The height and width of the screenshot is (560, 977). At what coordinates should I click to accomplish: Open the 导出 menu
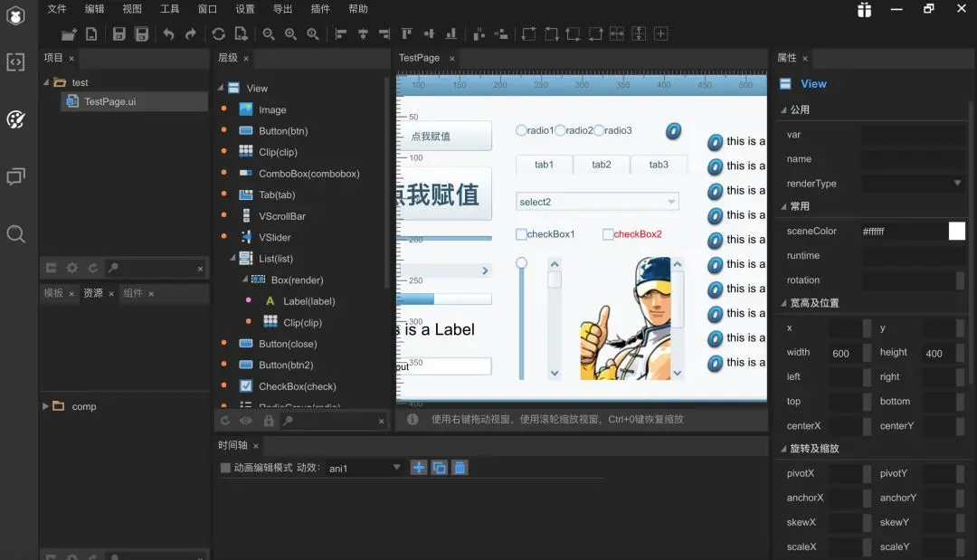(283, 9)
